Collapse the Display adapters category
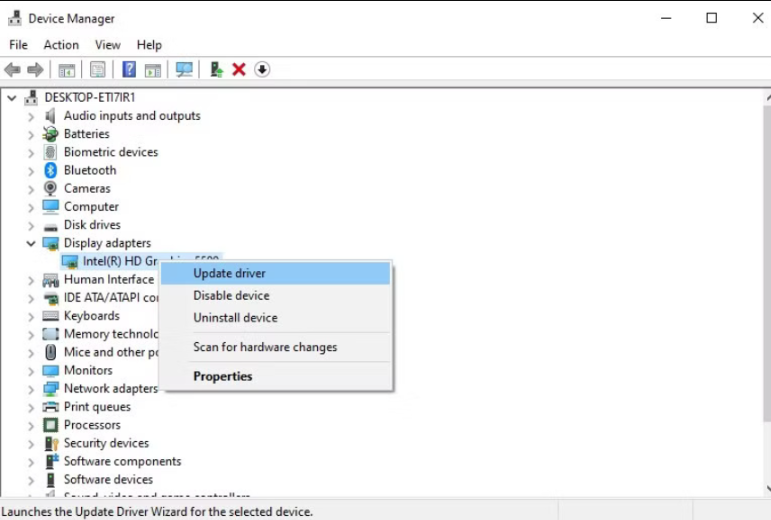 coord(31,243)
